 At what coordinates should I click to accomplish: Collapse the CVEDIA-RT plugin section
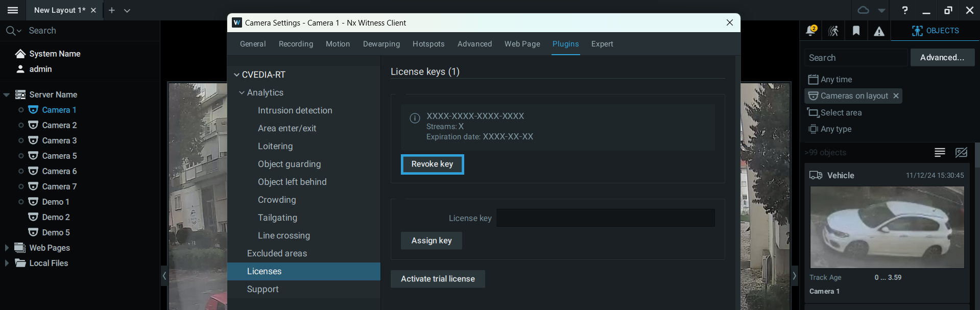[236, 75]
